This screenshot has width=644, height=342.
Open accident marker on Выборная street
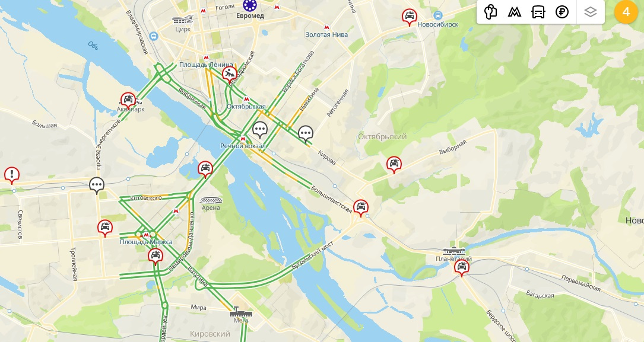click(394, 164)
